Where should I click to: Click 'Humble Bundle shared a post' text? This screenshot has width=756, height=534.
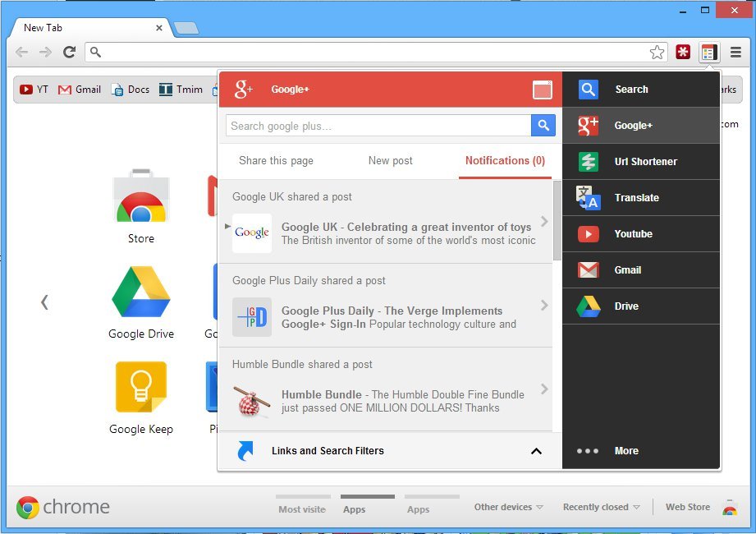[302, 364]
